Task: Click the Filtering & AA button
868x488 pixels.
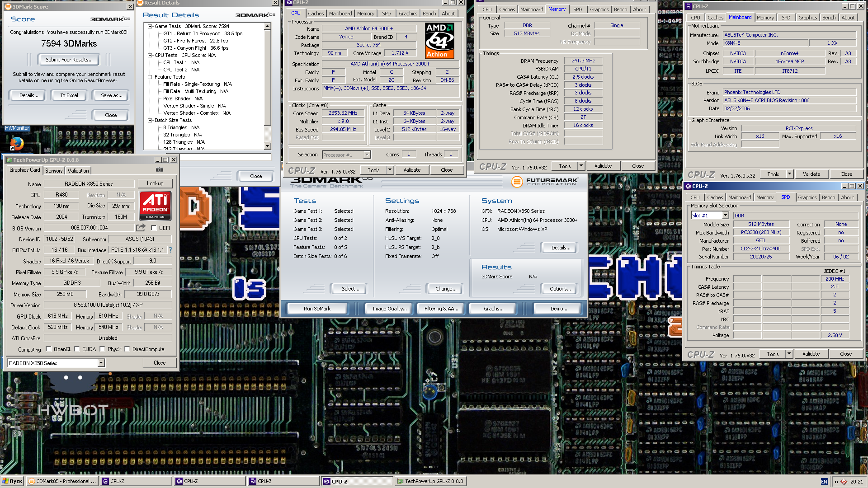Action: (x=441, y=309)
